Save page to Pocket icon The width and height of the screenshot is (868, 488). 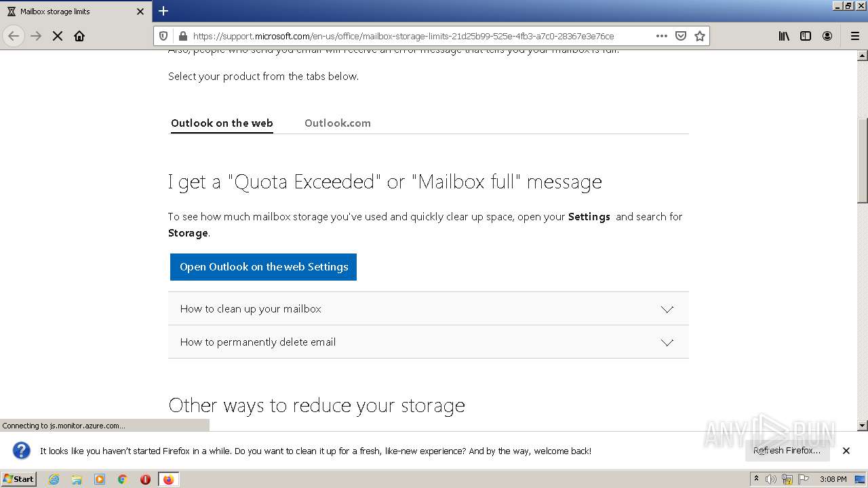click(x=681, y=36)
